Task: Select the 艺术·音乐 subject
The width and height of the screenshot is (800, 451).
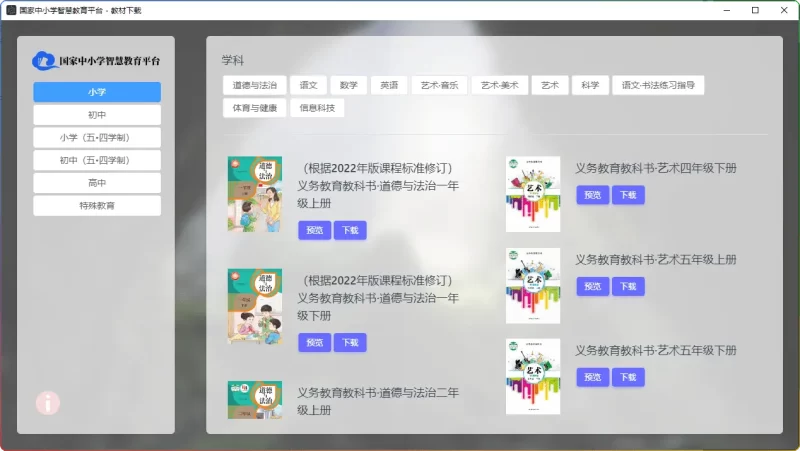Action: [439, 85]
